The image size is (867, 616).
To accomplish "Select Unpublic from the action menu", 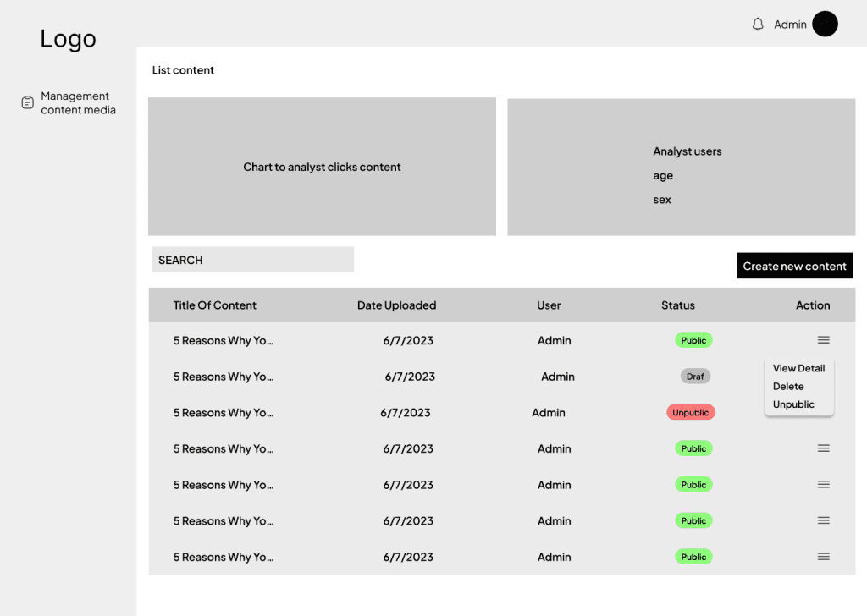I will (x=793, y=404).
